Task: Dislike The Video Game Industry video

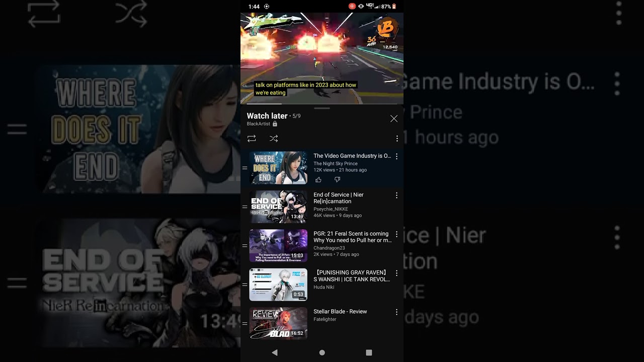Action: [x=338, y=179]
